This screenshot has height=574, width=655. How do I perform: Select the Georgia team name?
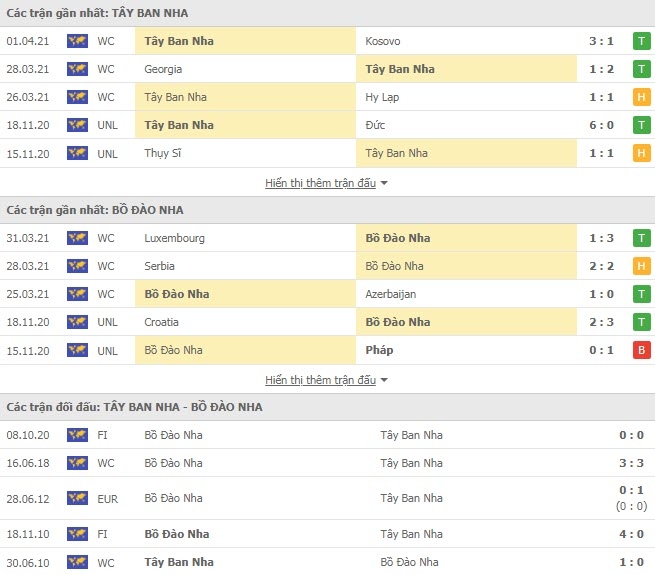pos(163,69)
